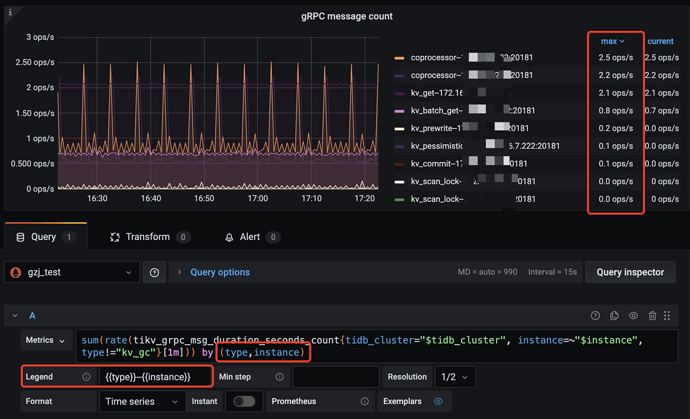Duplicate query A with the copy icon

click(x=614, y=316)
